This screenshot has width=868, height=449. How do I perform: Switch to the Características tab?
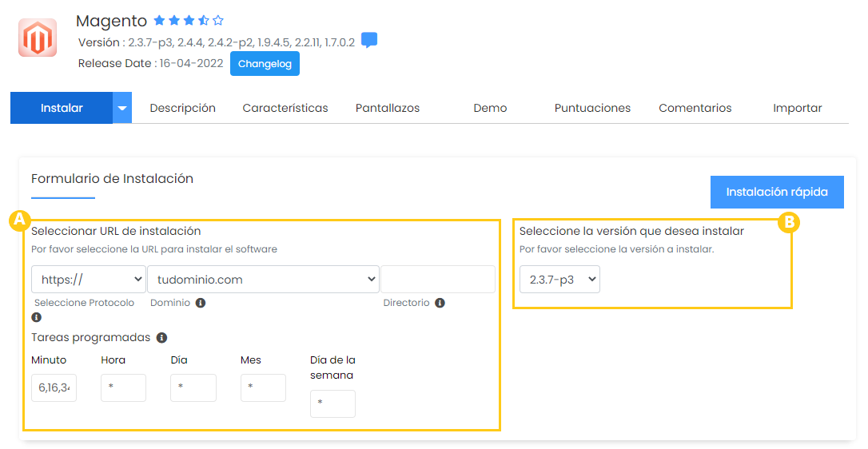(285, 108)
